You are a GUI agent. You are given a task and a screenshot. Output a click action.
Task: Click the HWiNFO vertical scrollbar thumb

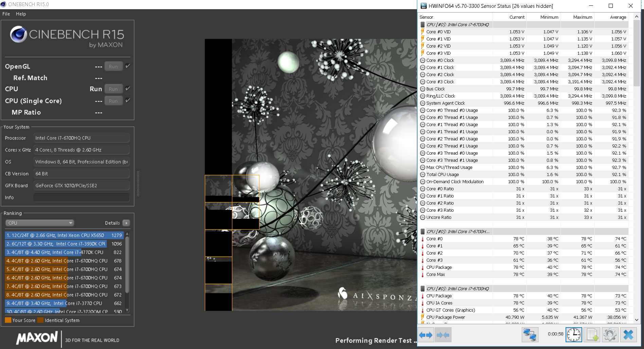[x=637, y=53]
